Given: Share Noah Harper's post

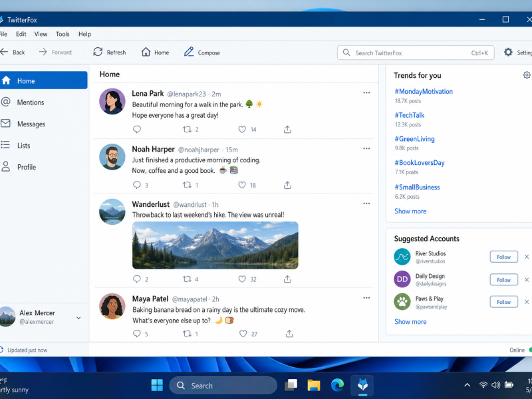Looking at the screenshot, I should (287, 185).
